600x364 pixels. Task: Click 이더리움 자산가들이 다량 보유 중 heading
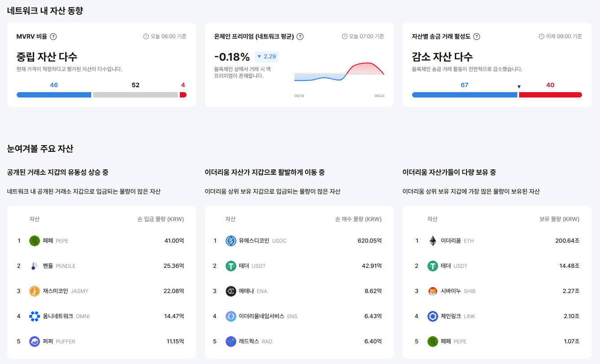click(x=449, y=173)
